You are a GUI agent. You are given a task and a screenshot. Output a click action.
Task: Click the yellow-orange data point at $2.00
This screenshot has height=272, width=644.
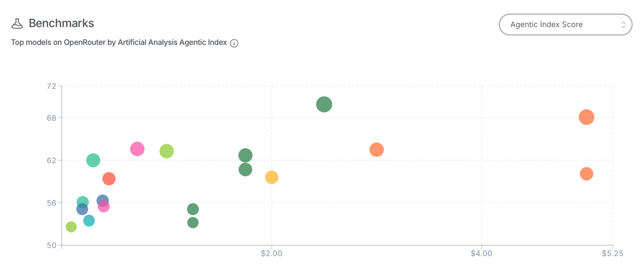pyautogui.click(x=272, y=177)
